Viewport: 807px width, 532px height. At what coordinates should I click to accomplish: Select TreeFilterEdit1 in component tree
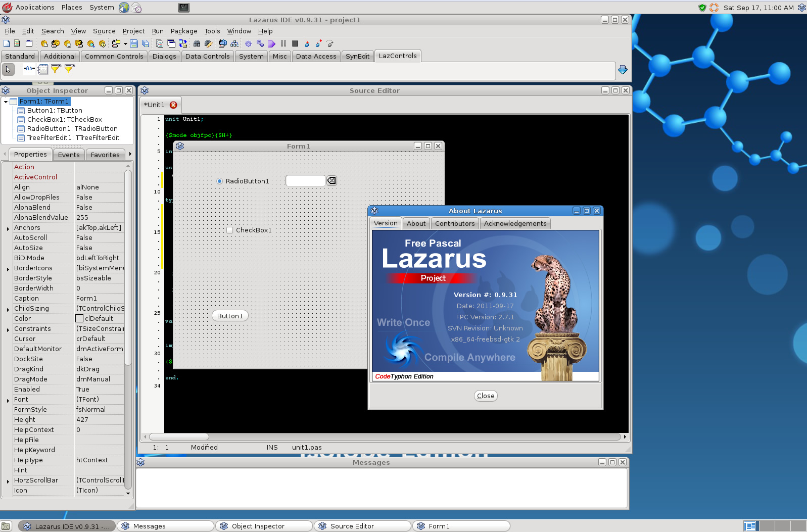pyautogui.click(x=73, y=138)
